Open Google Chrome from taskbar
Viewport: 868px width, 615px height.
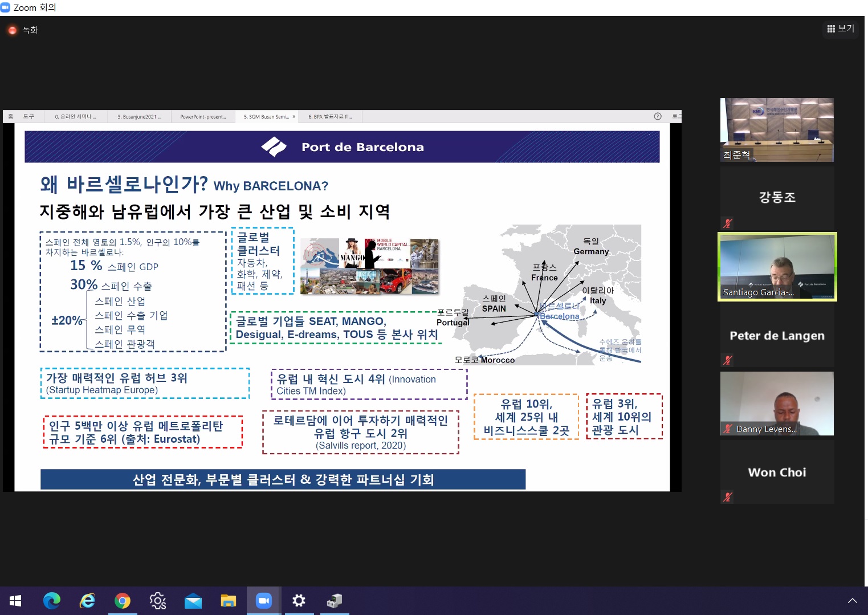click(x=123, y=601)
